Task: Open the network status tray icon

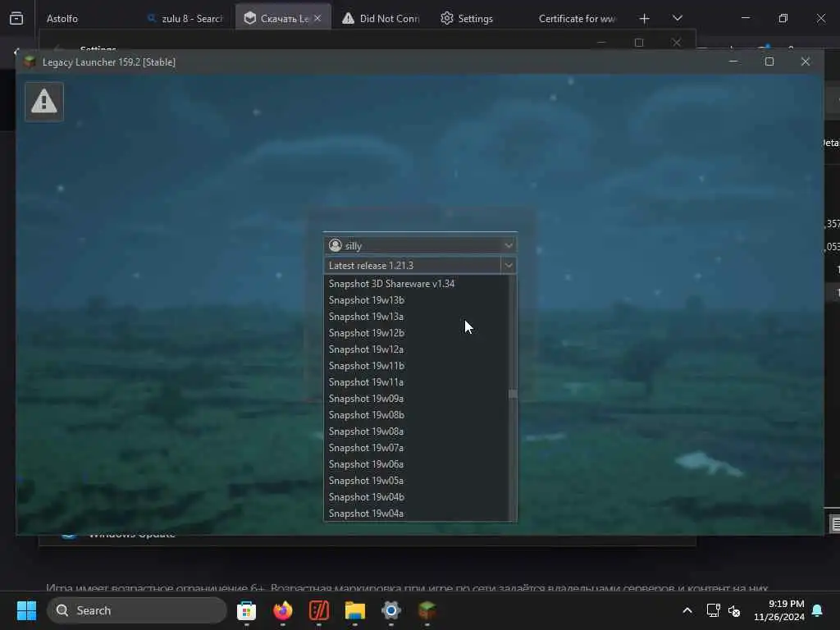Action: click(713, 610)
